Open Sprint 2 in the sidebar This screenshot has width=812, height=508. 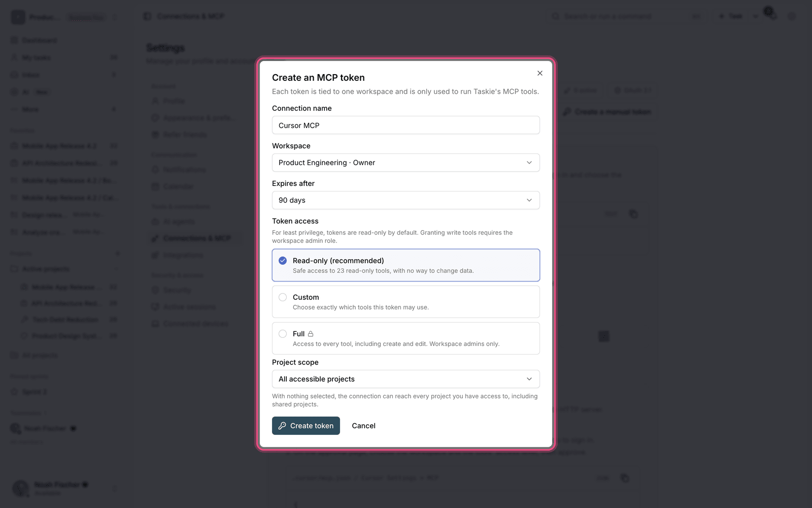click(x=64, y=392)
